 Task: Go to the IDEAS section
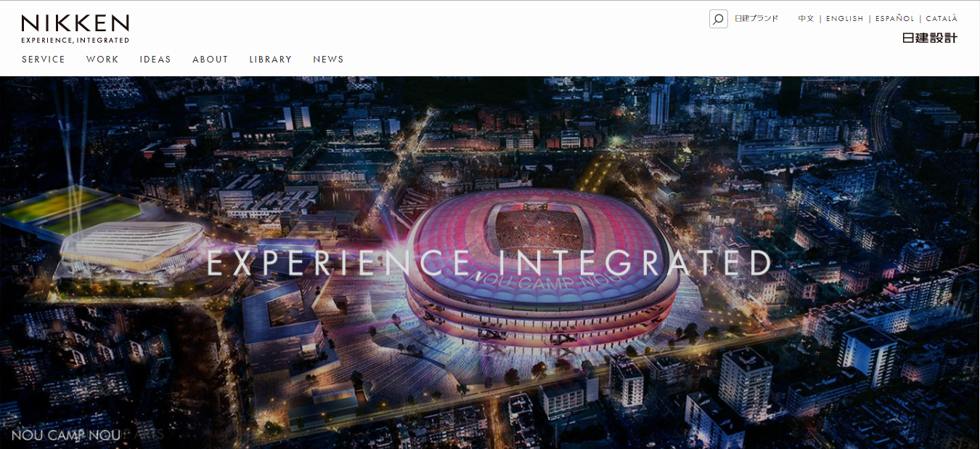pos(155,60)
